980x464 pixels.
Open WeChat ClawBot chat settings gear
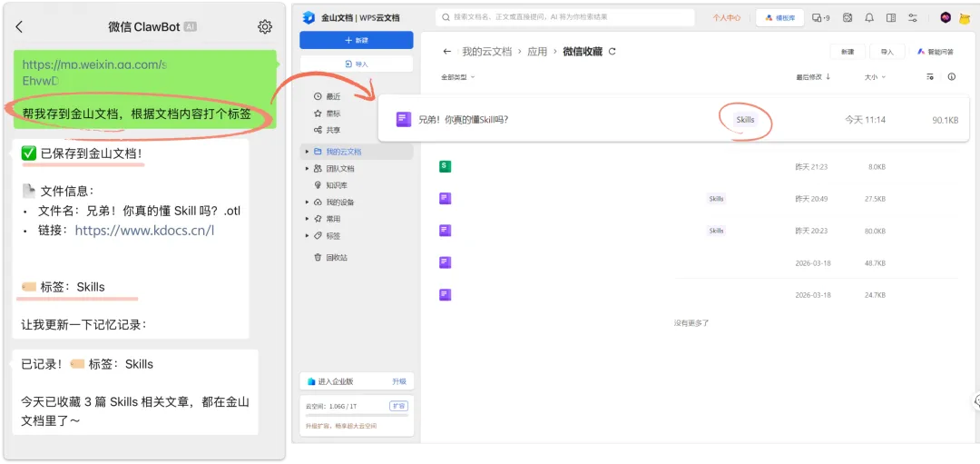[x=265, y=26]
